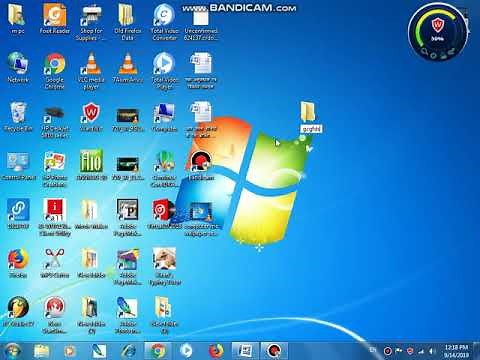Click Bandicam record icon in system tray
480x360 pixels.
pos(387,351)
